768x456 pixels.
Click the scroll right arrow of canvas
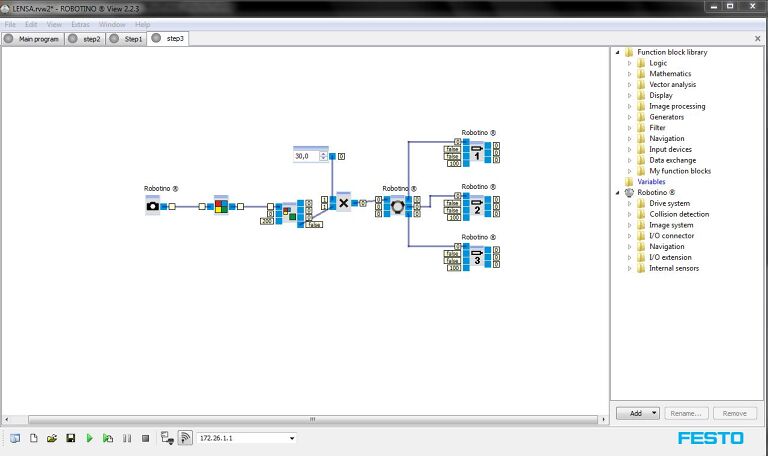point(603,420)
